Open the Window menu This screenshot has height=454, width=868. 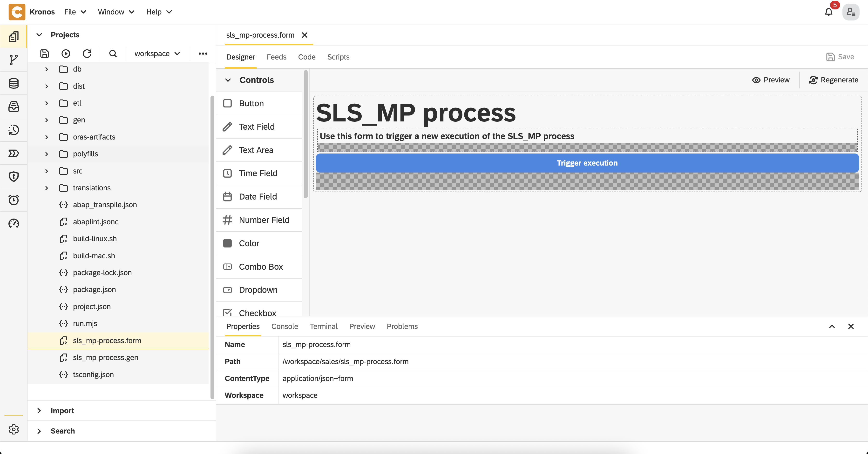116,12
